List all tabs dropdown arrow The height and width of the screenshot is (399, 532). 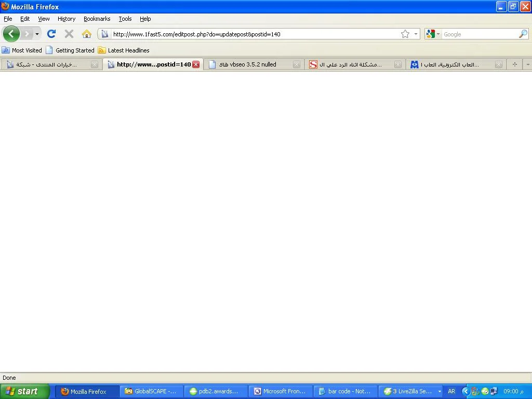pyautogui.click(x=528, y=64)
